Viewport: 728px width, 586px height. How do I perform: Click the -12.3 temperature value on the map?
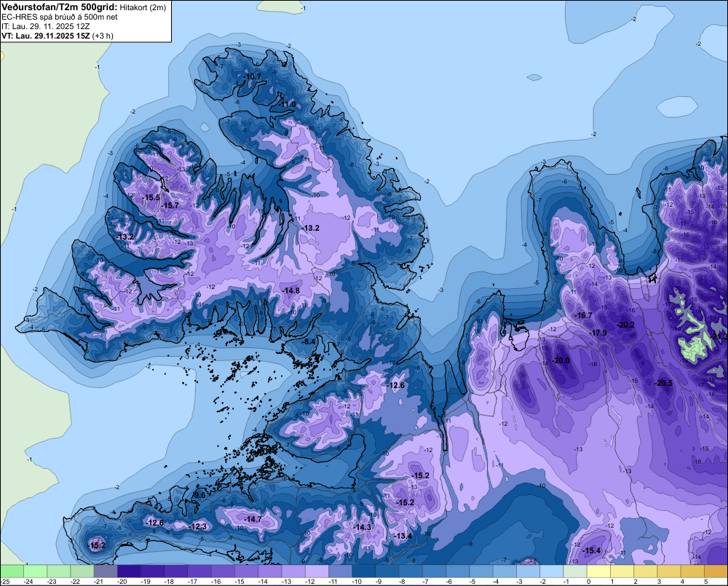point(198,526)
